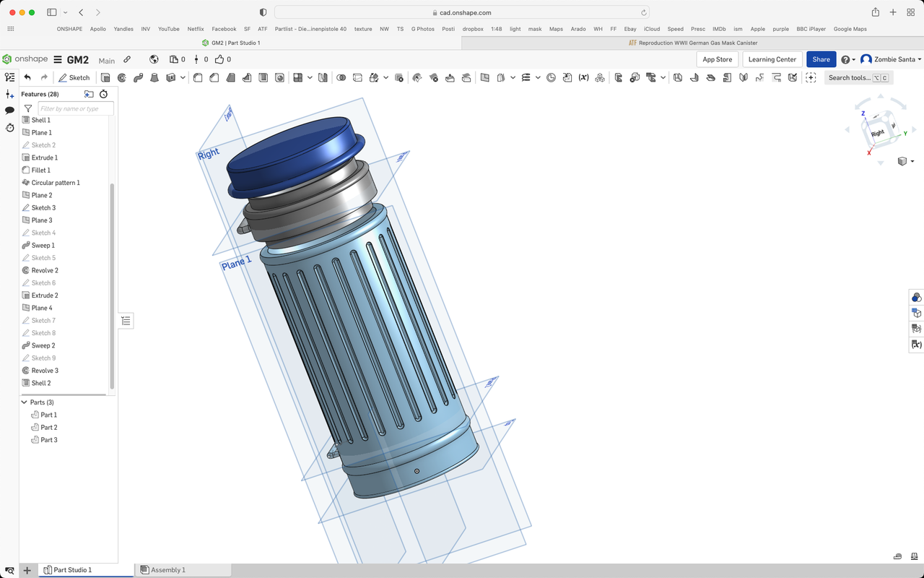Toggle the feature list filter funnel
Viewport: 924px width, 578px height.
(x=27, y=109)
